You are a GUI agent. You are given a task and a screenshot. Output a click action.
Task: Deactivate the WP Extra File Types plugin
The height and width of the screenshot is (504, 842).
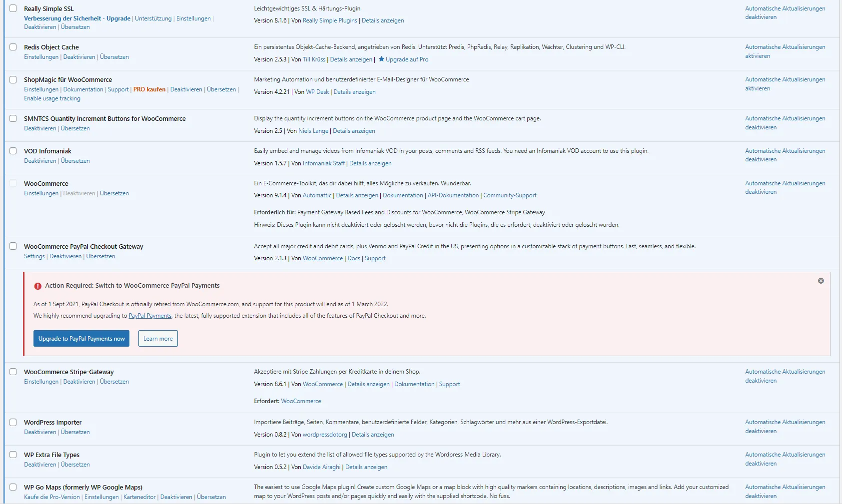(x=40, y=465)
